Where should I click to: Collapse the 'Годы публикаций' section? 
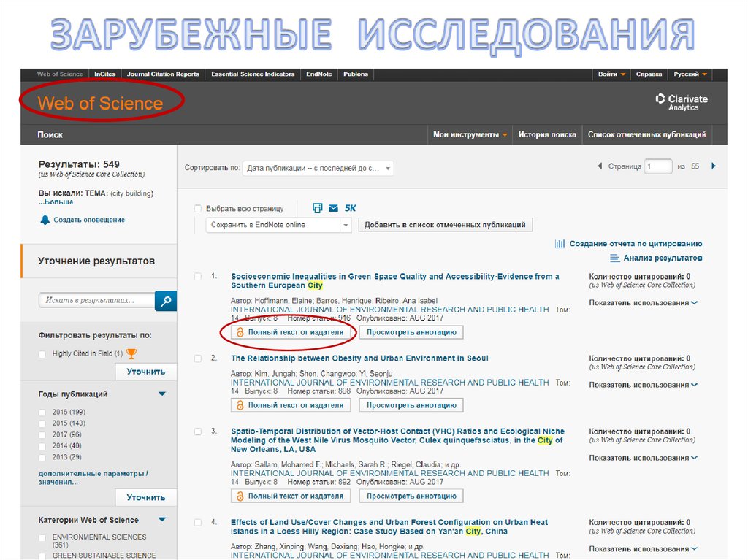(162, 394)
